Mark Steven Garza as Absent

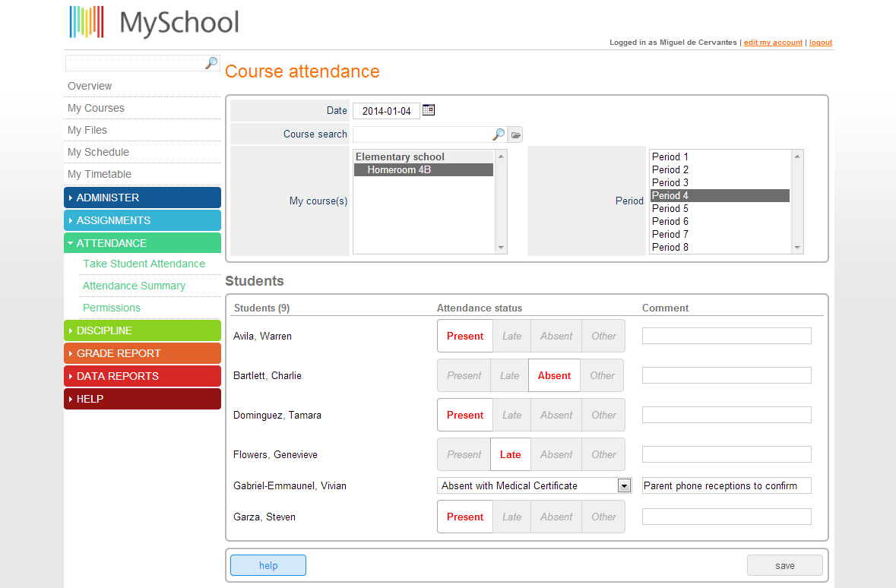point(556,516)
